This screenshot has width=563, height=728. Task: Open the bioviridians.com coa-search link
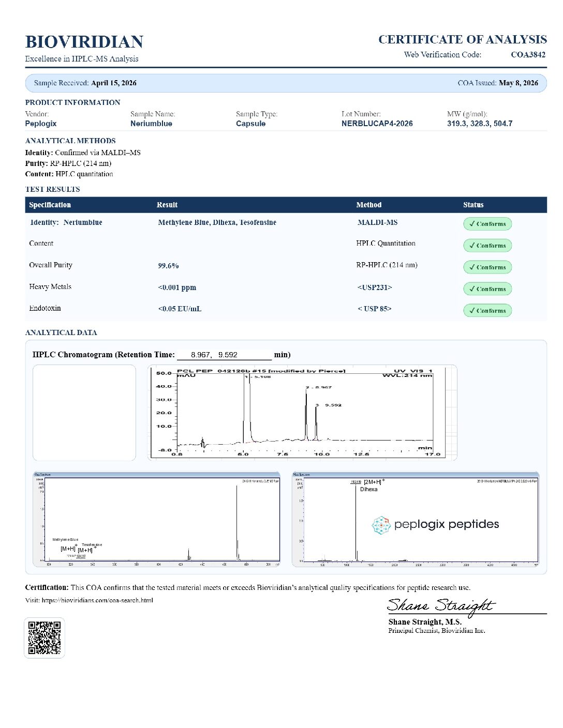click(x=97, y=600)
